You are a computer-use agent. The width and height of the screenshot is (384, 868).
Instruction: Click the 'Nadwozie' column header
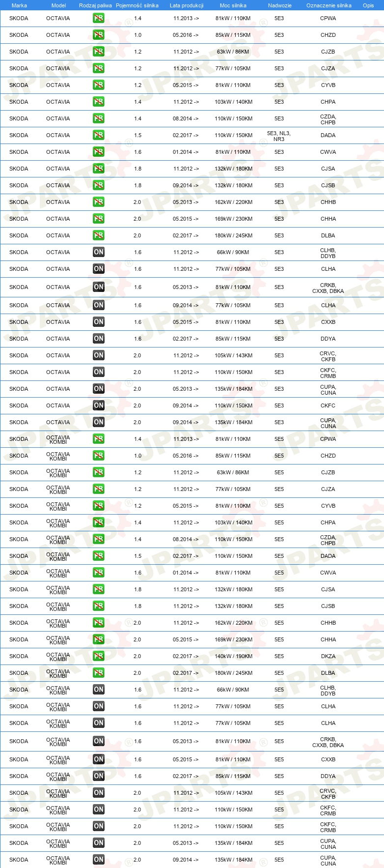pyautogui.click(x=280, y=5)
